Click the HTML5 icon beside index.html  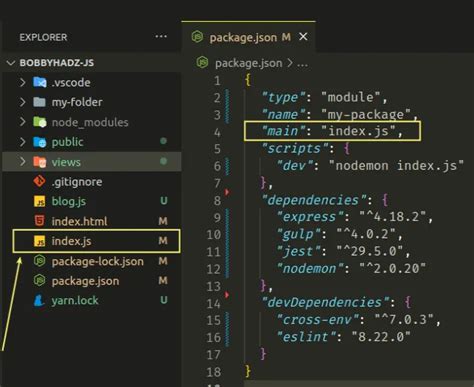coord(39,221)
